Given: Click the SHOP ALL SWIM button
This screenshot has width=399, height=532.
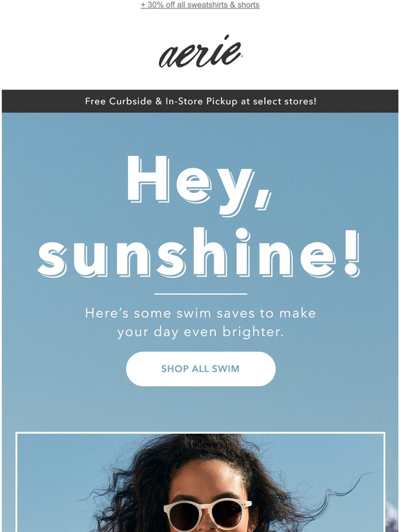Looking at the screenshot, I should point(201,369).
